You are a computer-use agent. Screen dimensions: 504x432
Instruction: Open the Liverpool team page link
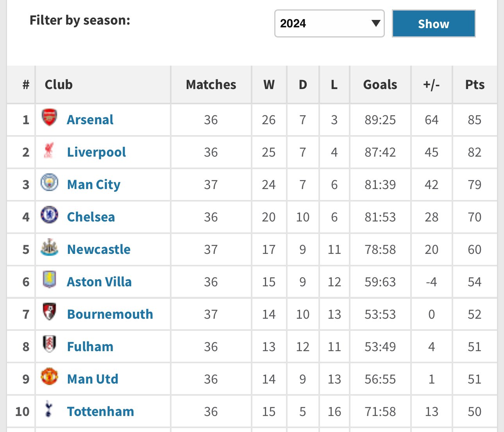tap(97, 152)
